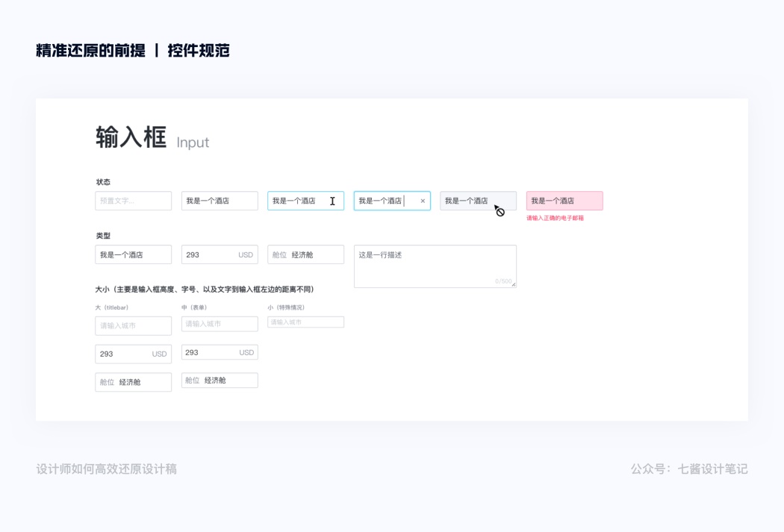
Task: Click the 小 (特殊情况) size label
Action: 286,307
